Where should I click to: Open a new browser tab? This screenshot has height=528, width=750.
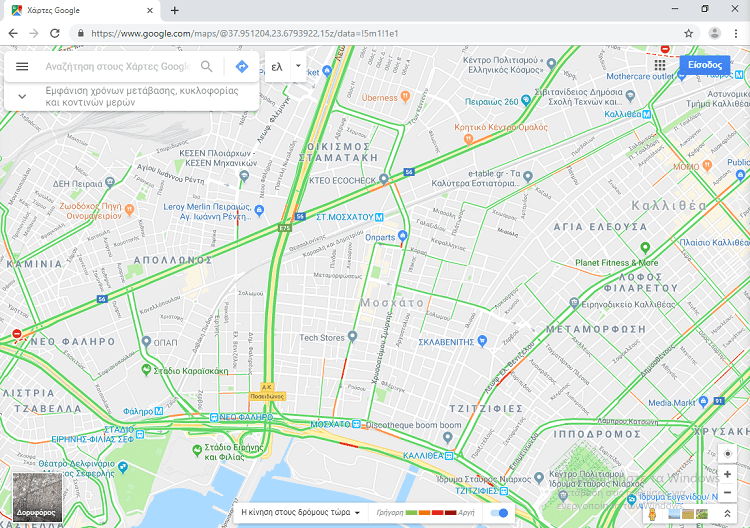pos(175,11)
